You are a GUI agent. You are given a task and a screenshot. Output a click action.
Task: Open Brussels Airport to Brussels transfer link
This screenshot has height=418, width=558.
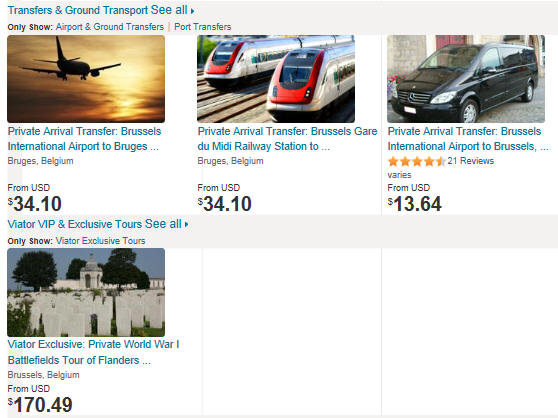coord(468,139)
